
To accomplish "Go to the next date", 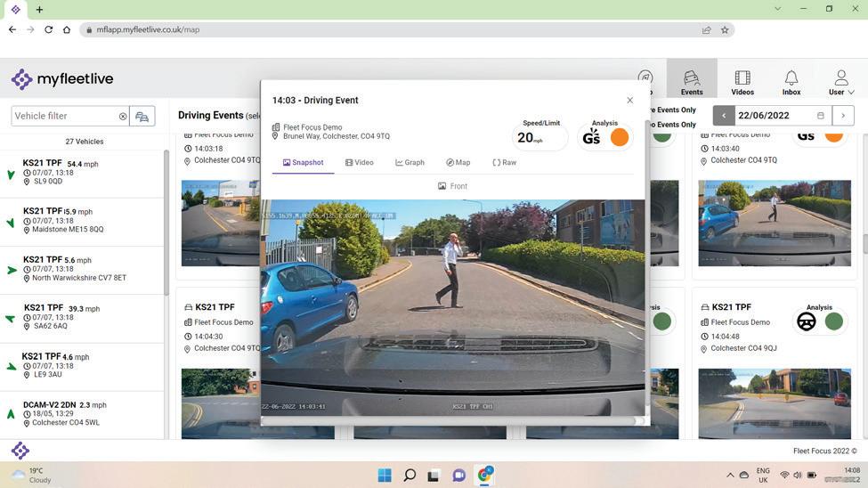I will [843, 116].
